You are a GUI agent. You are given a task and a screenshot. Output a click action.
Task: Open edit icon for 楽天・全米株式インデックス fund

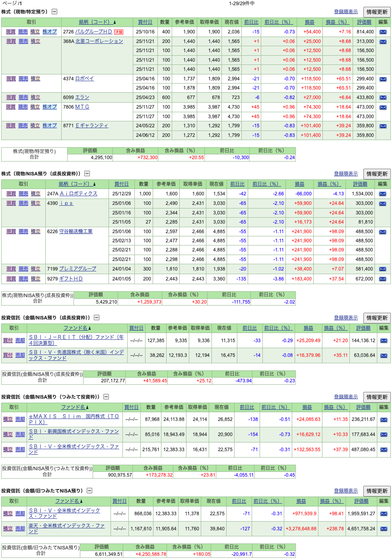(384, 529)
